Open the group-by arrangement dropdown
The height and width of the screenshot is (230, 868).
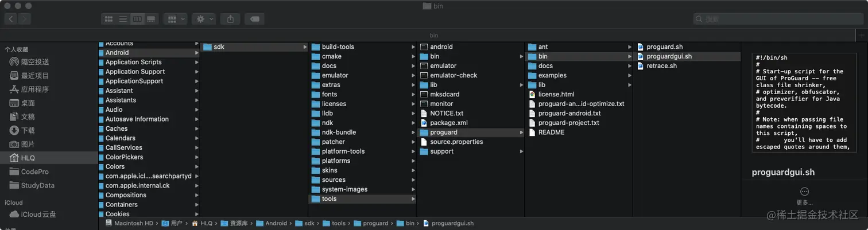[x=175, y=19]
